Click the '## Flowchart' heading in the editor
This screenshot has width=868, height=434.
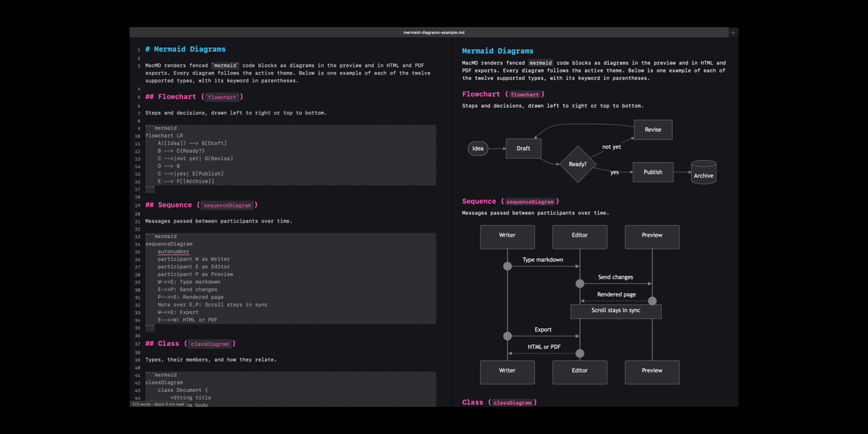point(194,97)
